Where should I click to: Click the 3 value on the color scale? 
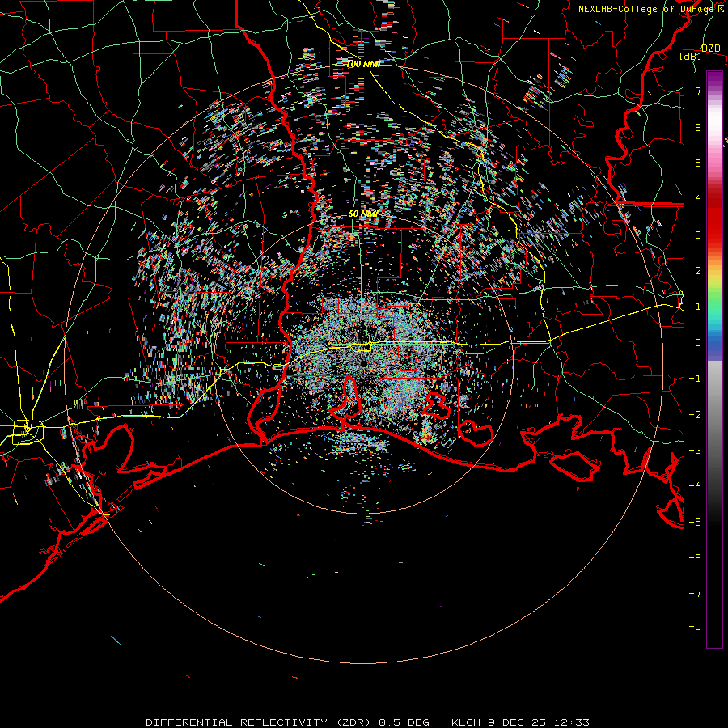click(698, 235)
